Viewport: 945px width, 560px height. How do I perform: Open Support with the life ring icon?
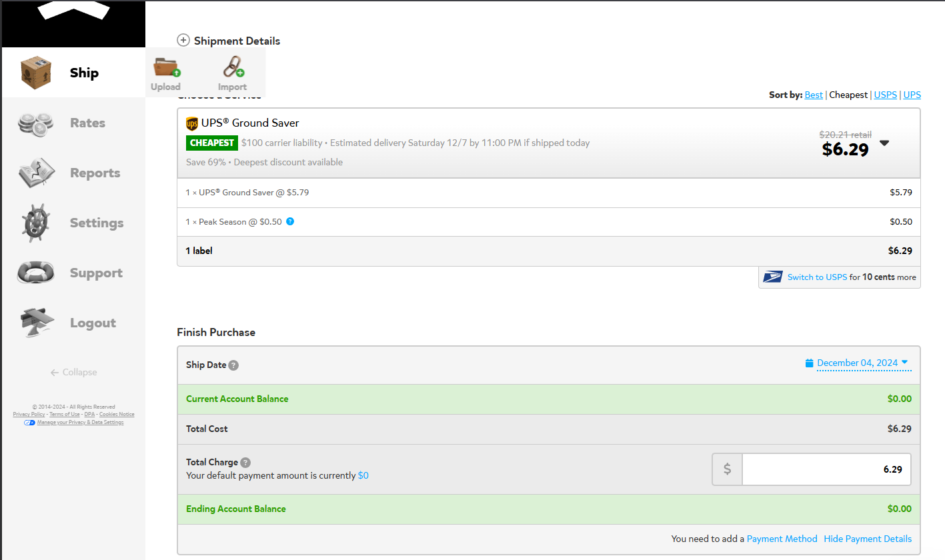[x=73, y=273]
